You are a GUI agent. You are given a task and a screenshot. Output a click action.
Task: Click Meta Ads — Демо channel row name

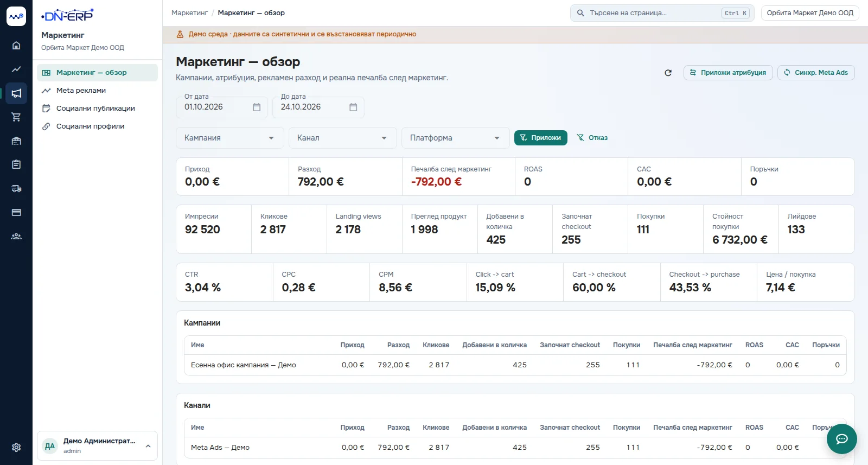(x=220, y=448)
